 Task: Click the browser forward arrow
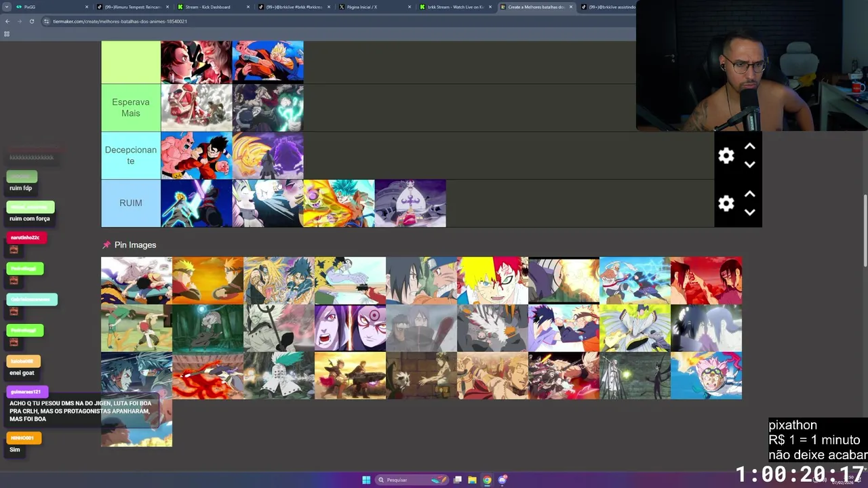(20, 21)
